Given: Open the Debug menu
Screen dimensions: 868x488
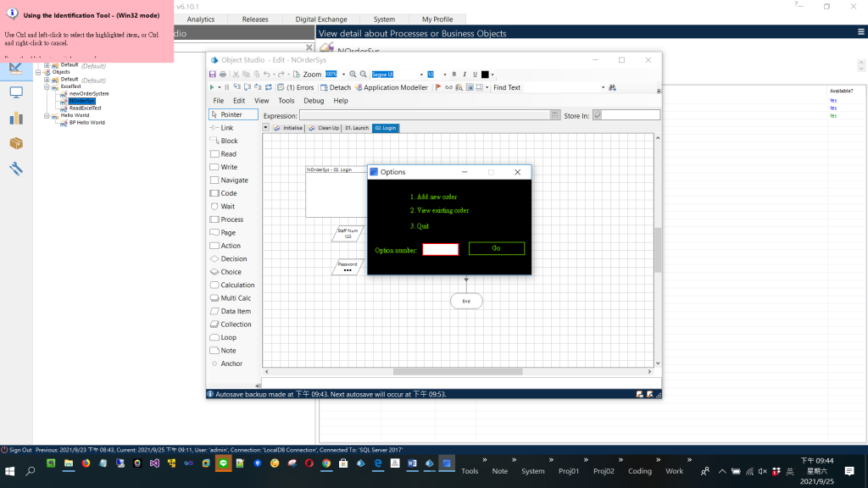Looking at the screenshot, I should pos(314,101).
